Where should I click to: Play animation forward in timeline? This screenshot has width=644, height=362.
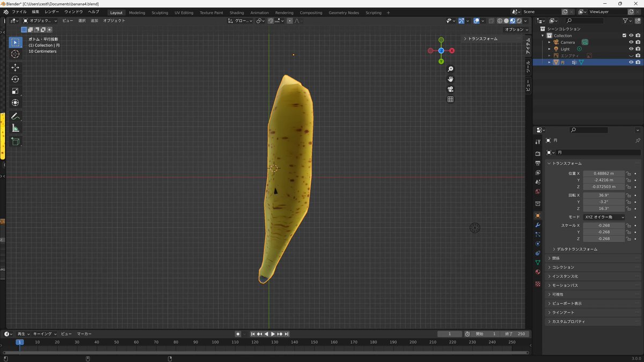pos(273,334)
